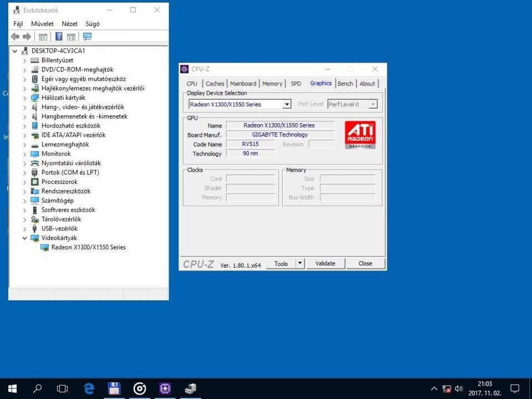Screen dimensions: 532x399
Task: Click the action pane toolbar icon beside Help
Action: click(71, 37)
